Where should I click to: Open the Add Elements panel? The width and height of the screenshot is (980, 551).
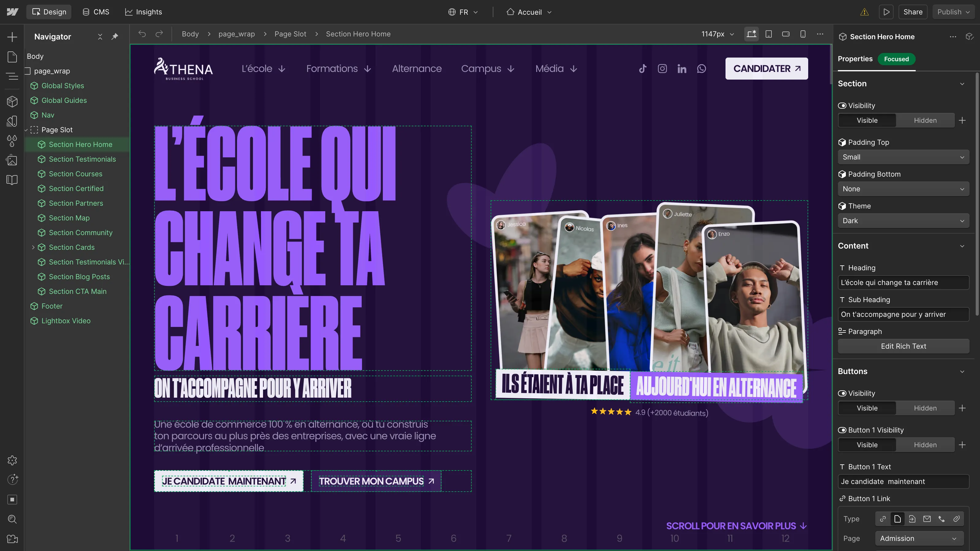12,37
